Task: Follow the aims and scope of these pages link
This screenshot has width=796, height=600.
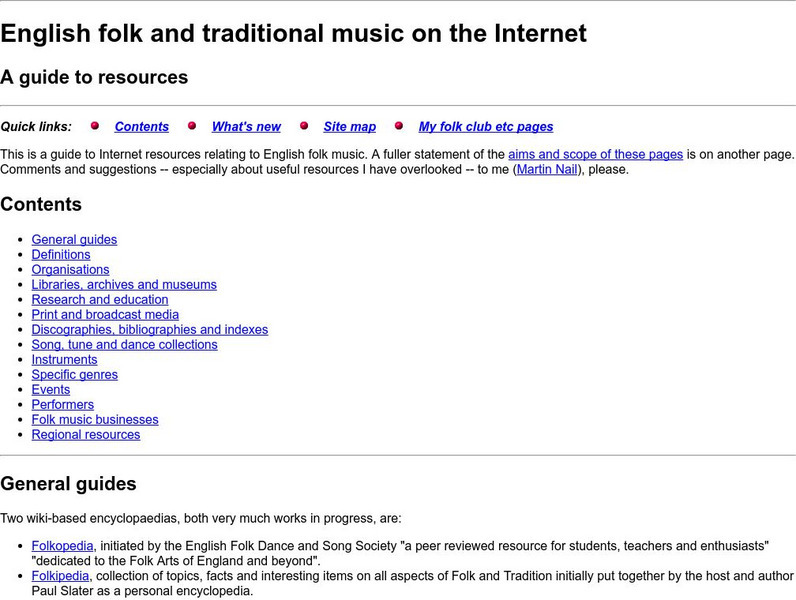Action: (x=595, y=154)
